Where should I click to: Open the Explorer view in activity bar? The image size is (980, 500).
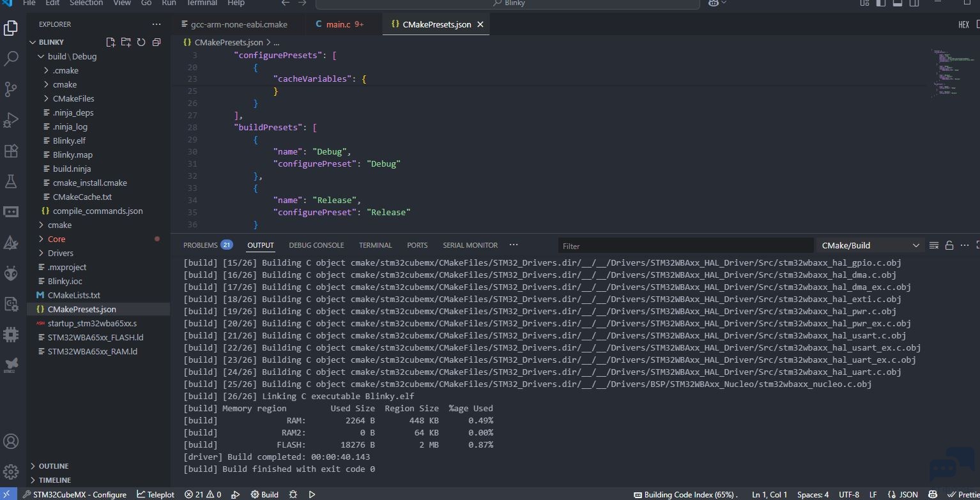pos(11,27)
